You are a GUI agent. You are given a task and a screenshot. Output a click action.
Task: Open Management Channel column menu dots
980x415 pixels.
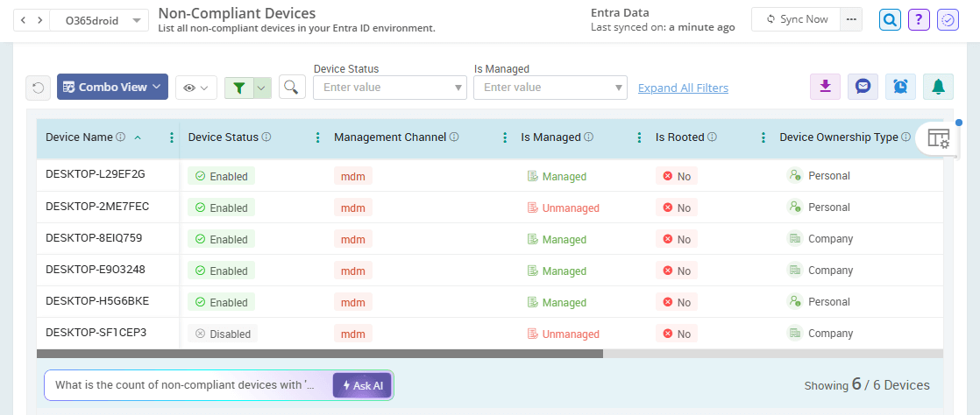pyautogui.click(x=505, y=138)
